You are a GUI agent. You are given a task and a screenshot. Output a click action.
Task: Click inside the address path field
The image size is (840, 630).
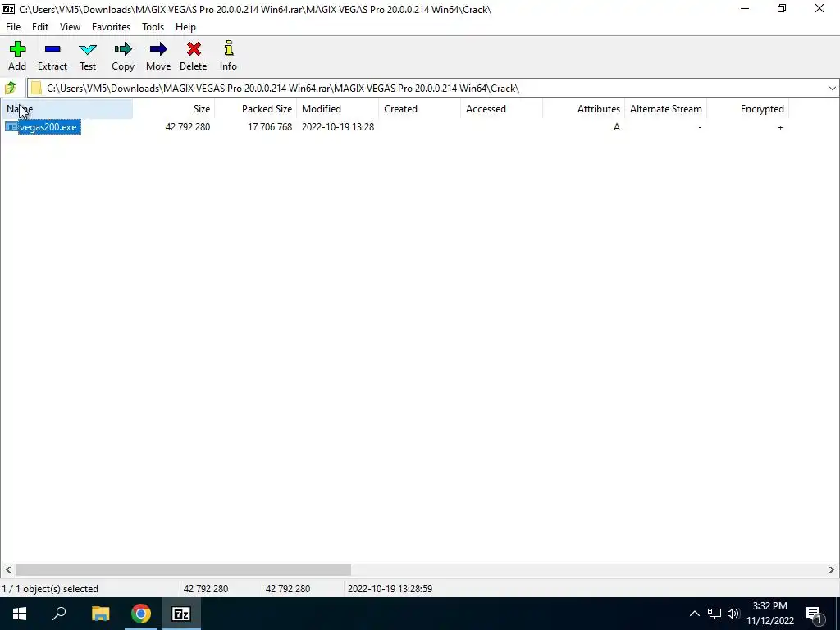point(426,89)
